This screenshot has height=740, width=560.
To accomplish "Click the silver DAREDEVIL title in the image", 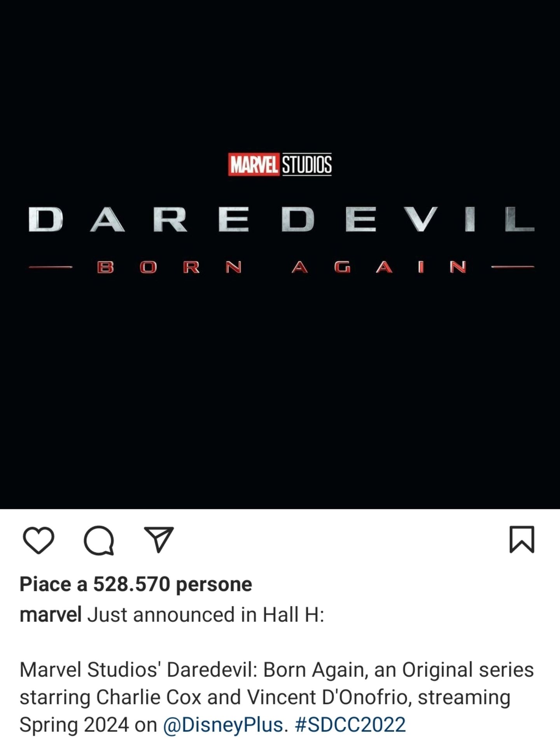I will coord(282,220).
